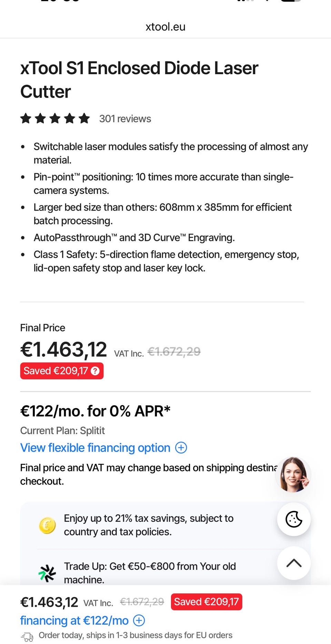Tap the €122/mo. for 0% APR heading
Image resolution: width=331 pixels, height=644 pixels.
(96, 411)
